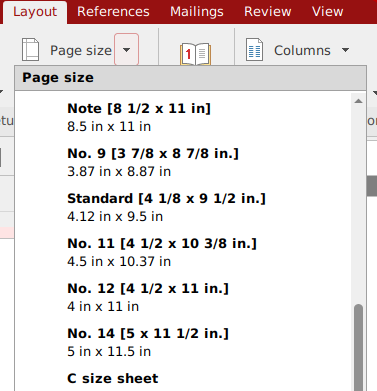
Task: Choose No. 14 [5 x 11 1/2 in.]
Action: point(183,342)
